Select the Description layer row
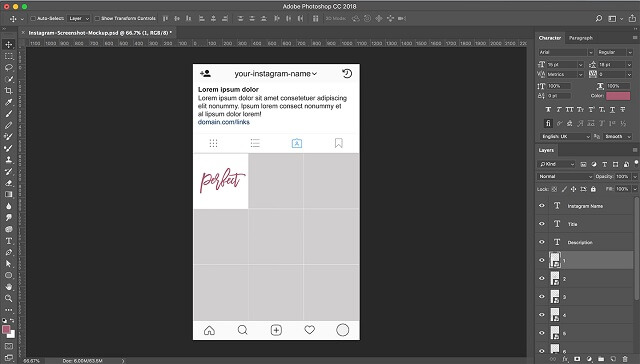The width and height of the screenshot is (640, 364). coord(584,242)
